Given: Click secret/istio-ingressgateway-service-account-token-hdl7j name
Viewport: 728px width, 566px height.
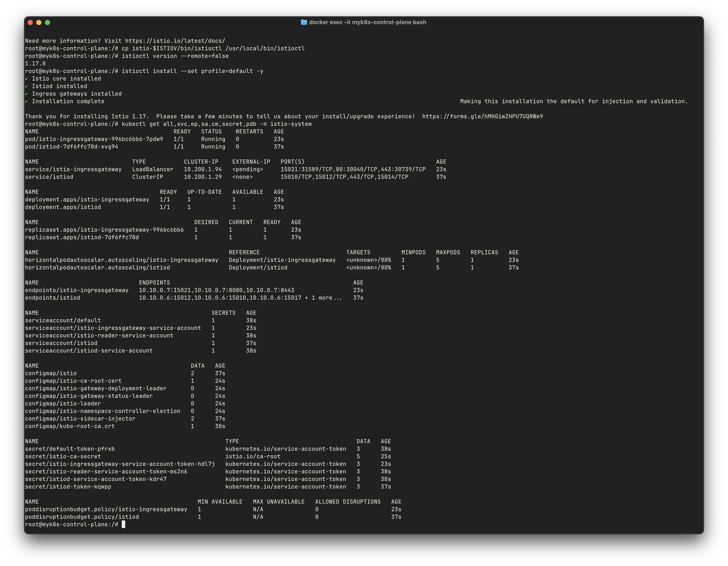Looking at the screenshot, I should pos(120,464).
